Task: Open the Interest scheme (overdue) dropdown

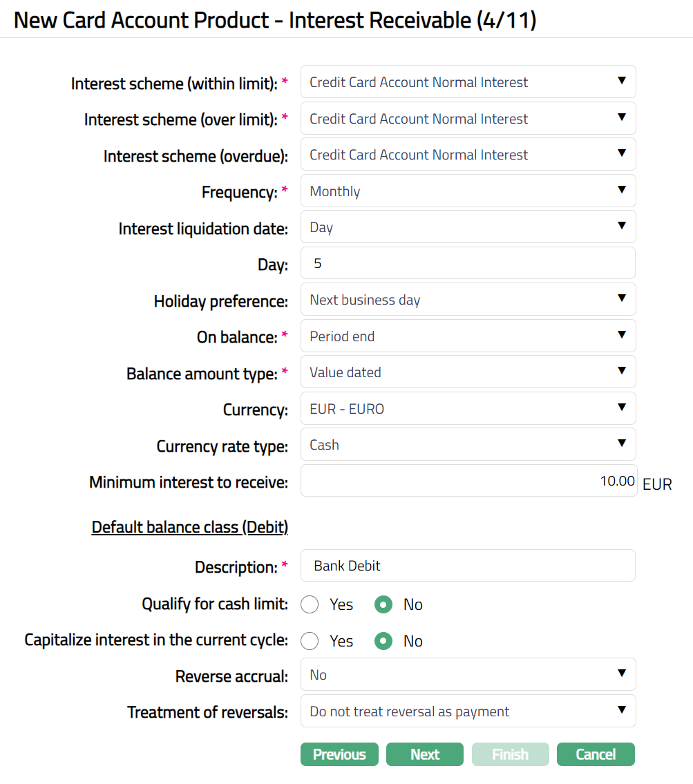Action: click(x=468, y=155)
